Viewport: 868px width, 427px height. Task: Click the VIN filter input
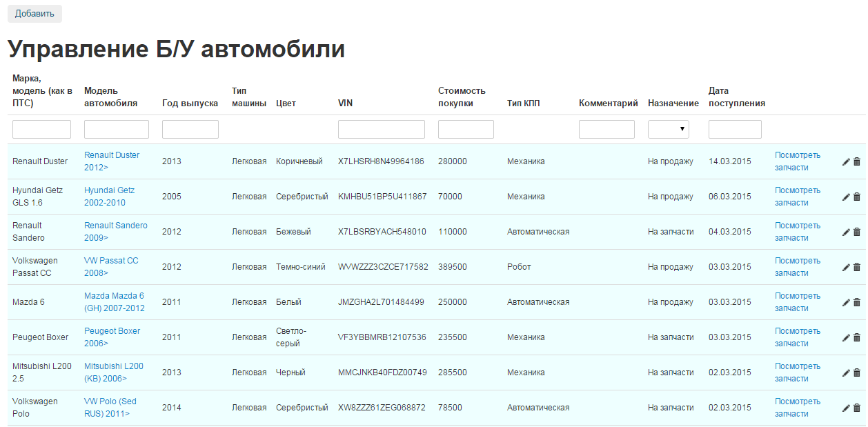382,129
